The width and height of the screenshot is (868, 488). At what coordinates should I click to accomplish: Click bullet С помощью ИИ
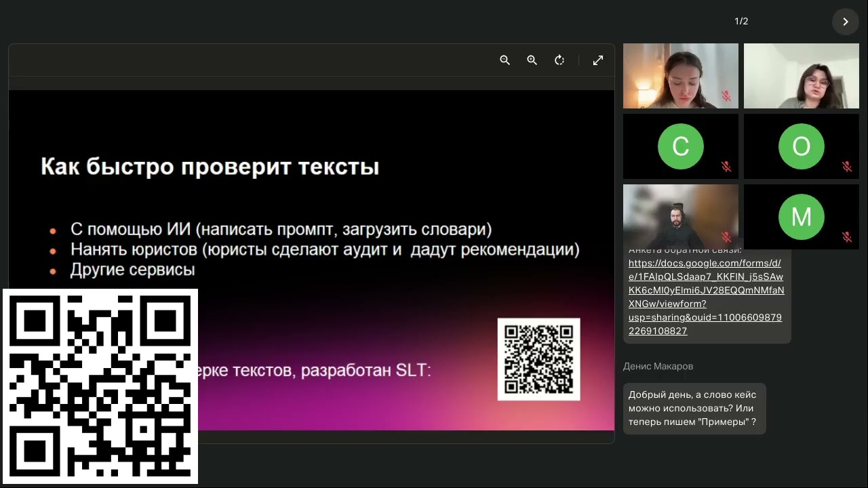pyautogui.click(x=281, y=229)
